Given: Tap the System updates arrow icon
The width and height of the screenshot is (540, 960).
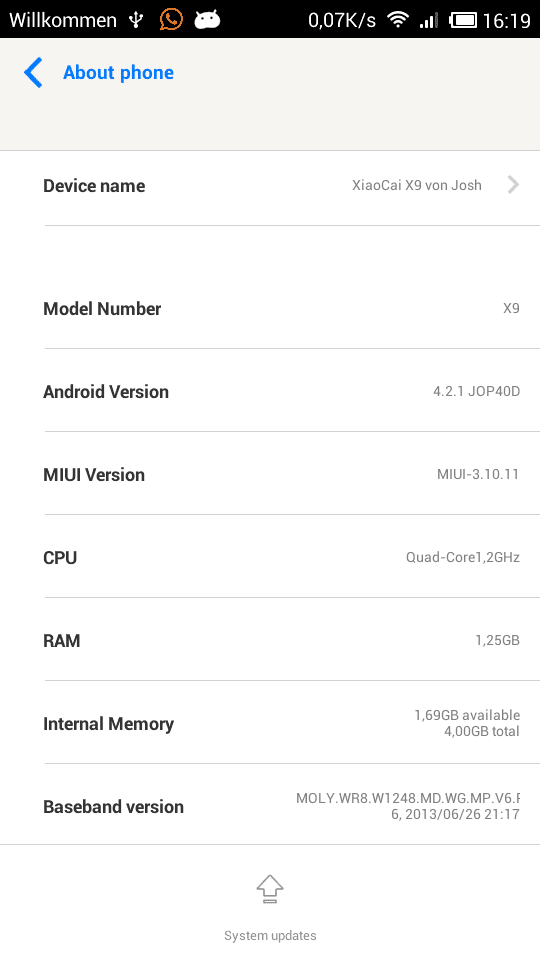Looking at the screenshot, I should 270,889.
